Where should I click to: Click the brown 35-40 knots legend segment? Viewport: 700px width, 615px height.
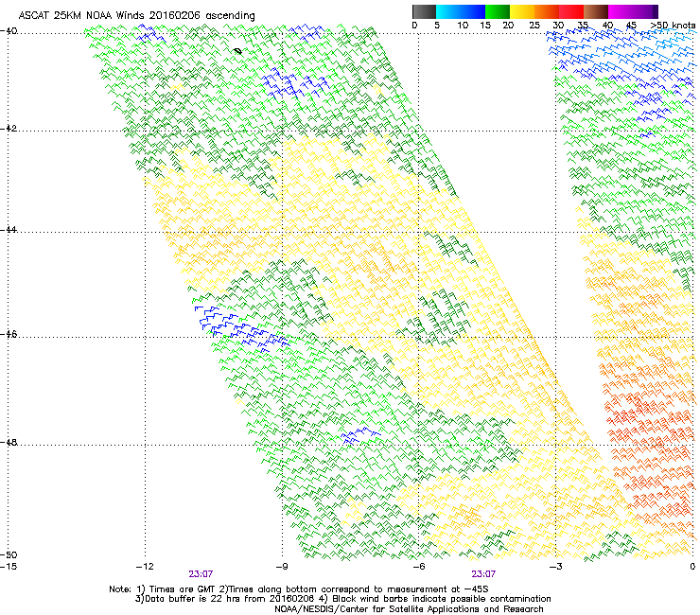(x=596, y=11)
